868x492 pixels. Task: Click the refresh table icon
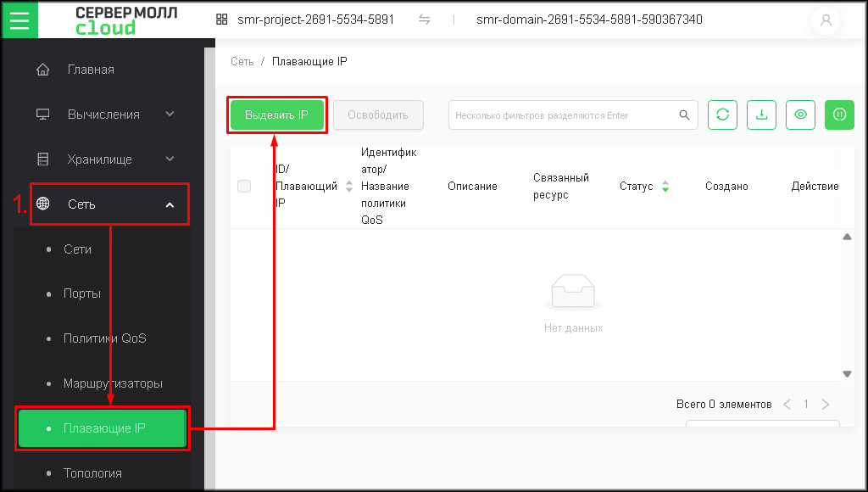point(722,115)
